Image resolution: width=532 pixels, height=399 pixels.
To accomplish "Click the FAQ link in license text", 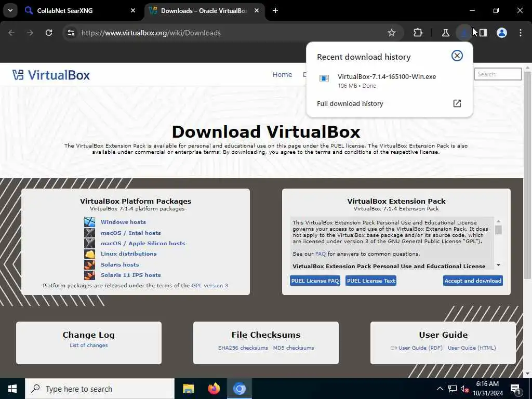I will [x=320, y=254].
